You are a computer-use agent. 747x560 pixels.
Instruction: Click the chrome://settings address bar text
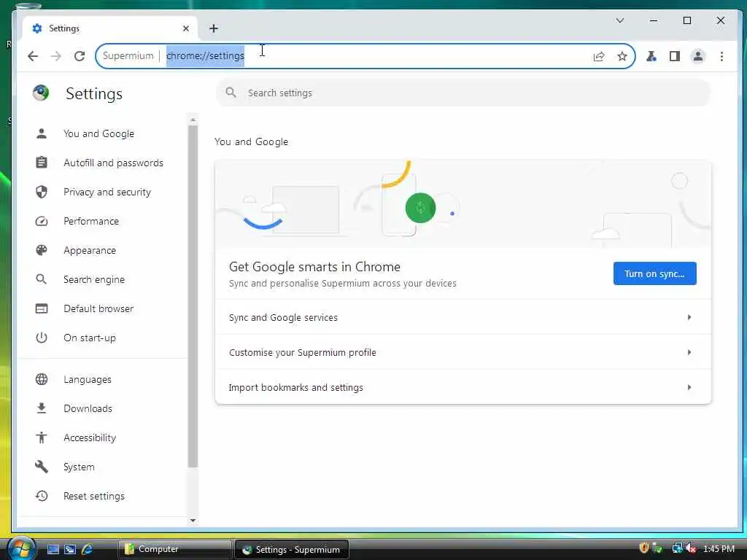point(205,55)
